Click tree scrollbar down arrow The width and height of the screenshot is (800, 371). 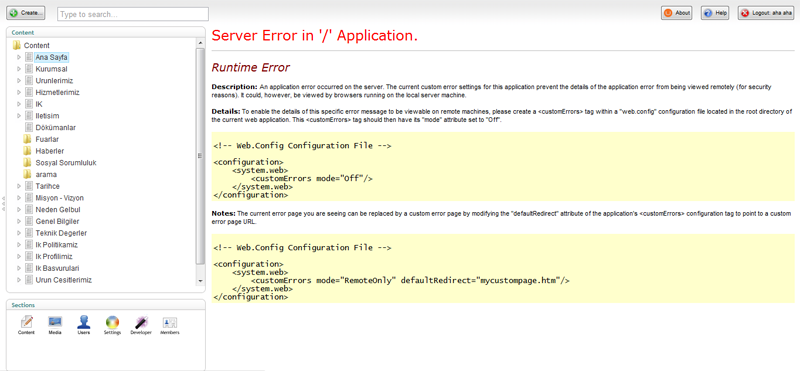pos(200,281)
